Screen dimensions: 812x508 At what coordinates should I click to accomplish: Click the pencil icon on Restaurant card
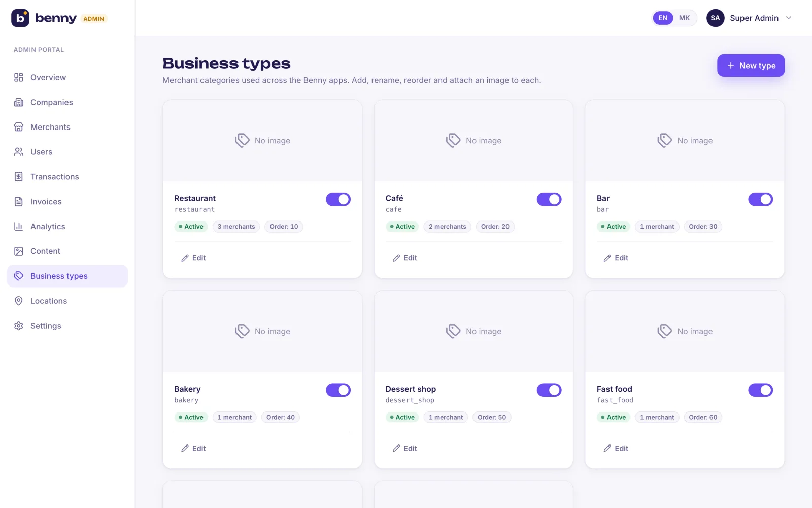(185, 258)
